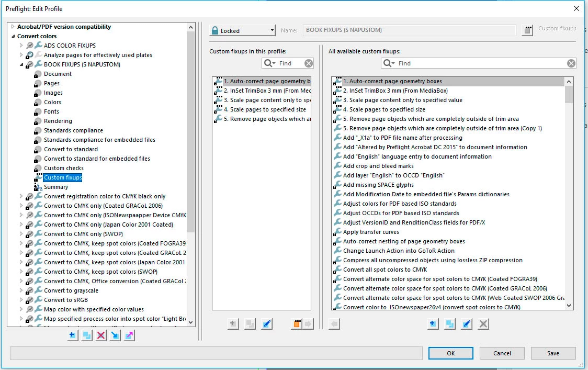Image resolution: width=588 pixels, height=370 pixels.
Task: Click lock icon beside the Document category
Action: tap(38, 74)
